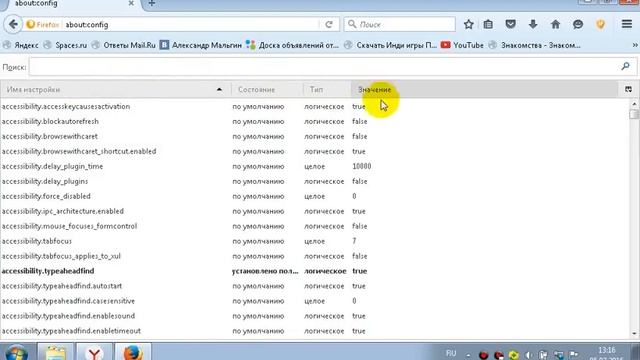This screenshot has height=360, width=640.
Task: Open the Spaces.ru bookmark
Action: 65,45
